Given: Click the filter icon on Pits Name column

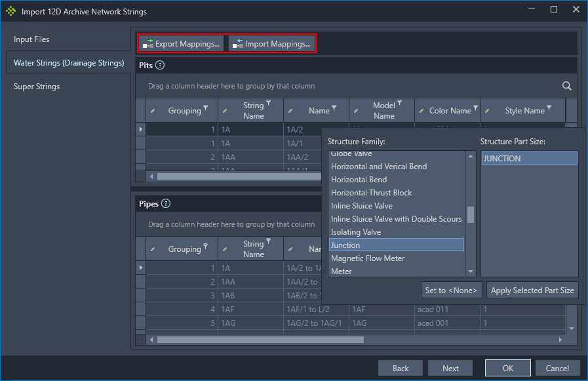Looking at the screenshot, I should click(x=334, y=108).
